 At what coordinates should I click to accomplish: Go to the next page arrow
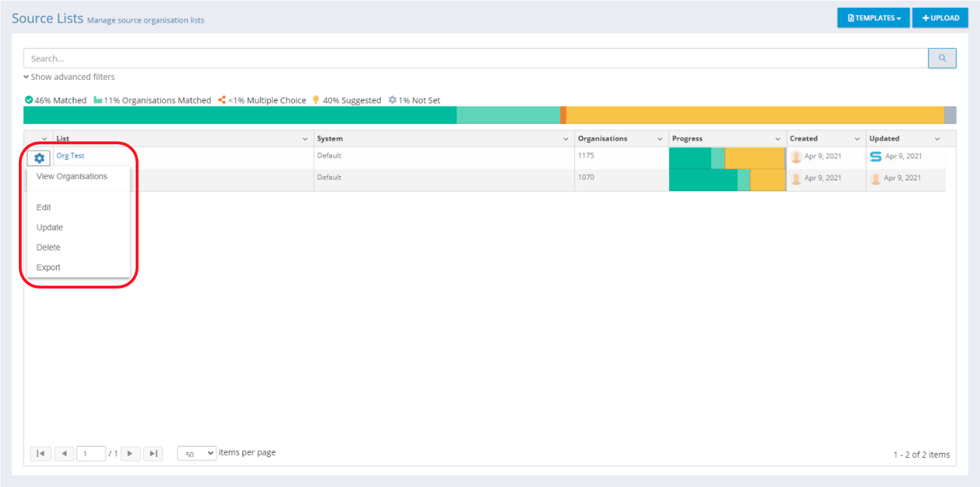coord(130,453)
